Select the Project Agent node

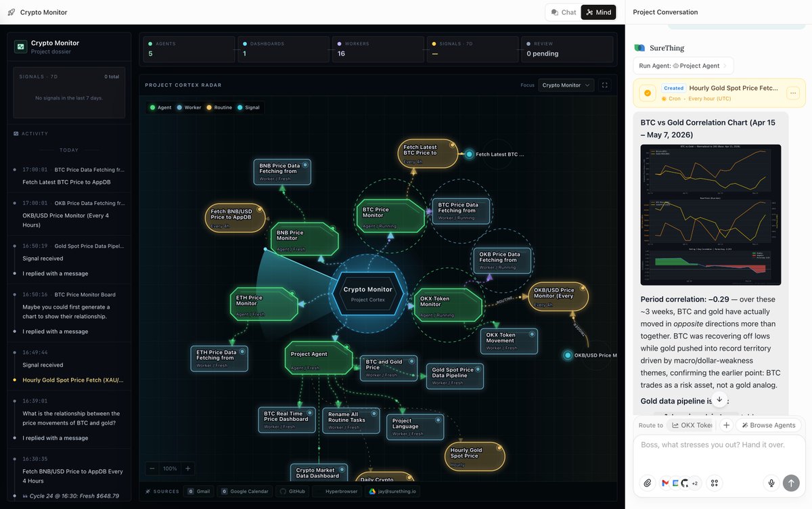(319, 357)
